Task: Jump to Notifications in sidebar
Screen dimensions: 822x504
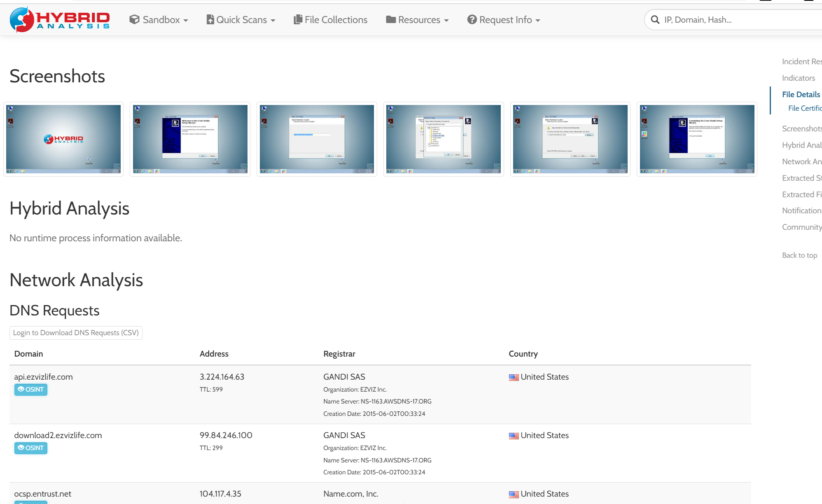Action: pos(802,210)
